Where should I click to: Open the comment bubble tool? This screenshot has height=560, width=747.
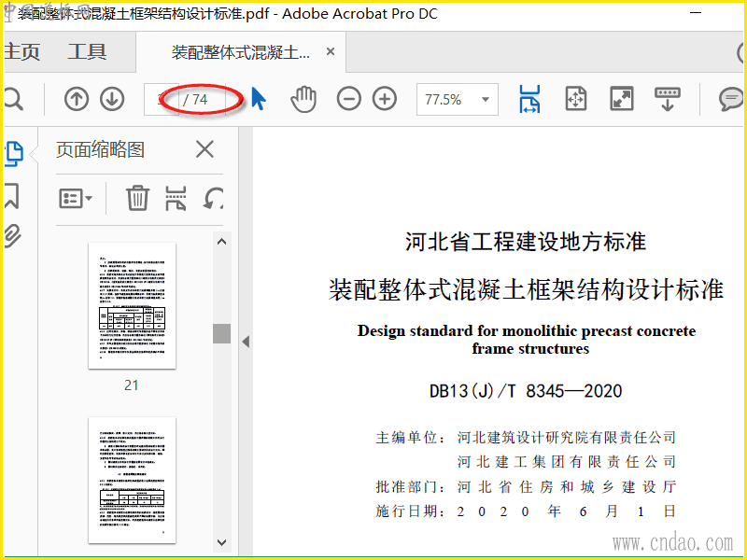pos(731,99)
